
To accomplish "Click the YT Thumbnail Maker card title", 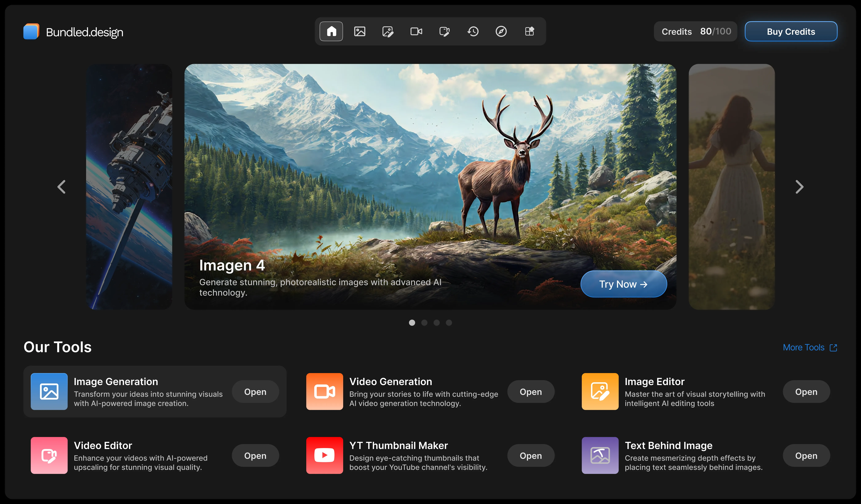I will pyautogui.click(x=398, y=445).
